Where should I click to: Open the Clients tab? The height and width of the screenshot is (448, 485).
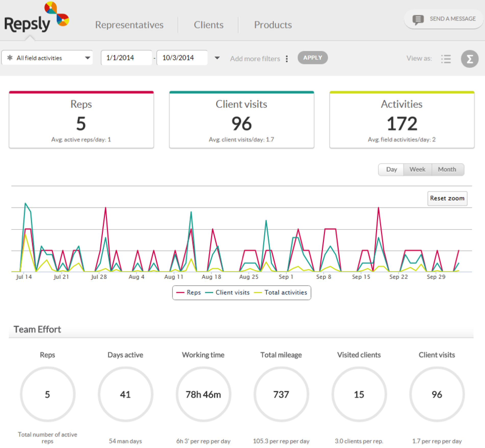click(209, 25)
